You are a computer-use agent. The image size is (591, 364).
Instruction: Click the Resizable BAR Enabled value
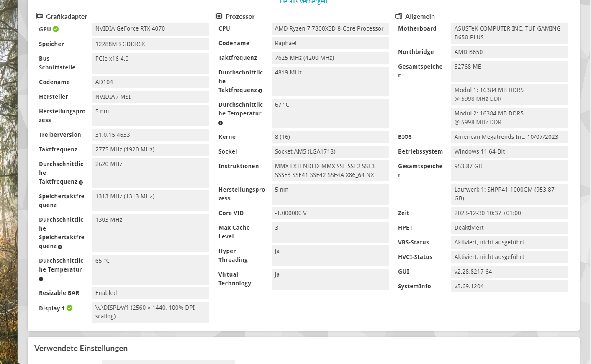click(151, 293)
